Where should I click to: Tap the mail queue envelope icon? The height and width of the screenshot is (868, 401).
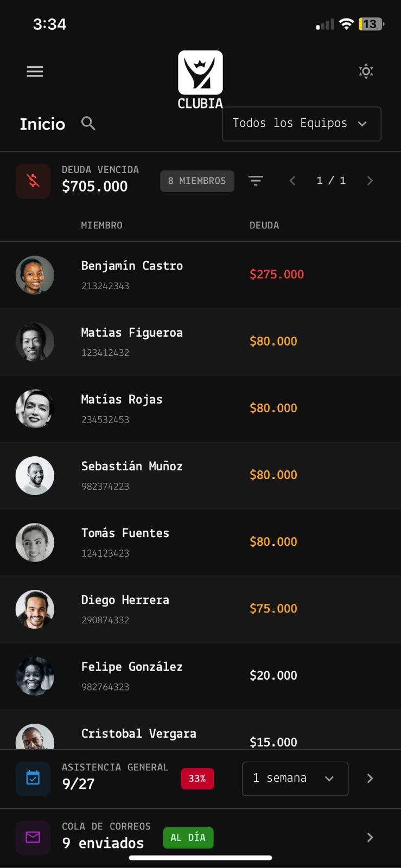click(x=33, y=838)
